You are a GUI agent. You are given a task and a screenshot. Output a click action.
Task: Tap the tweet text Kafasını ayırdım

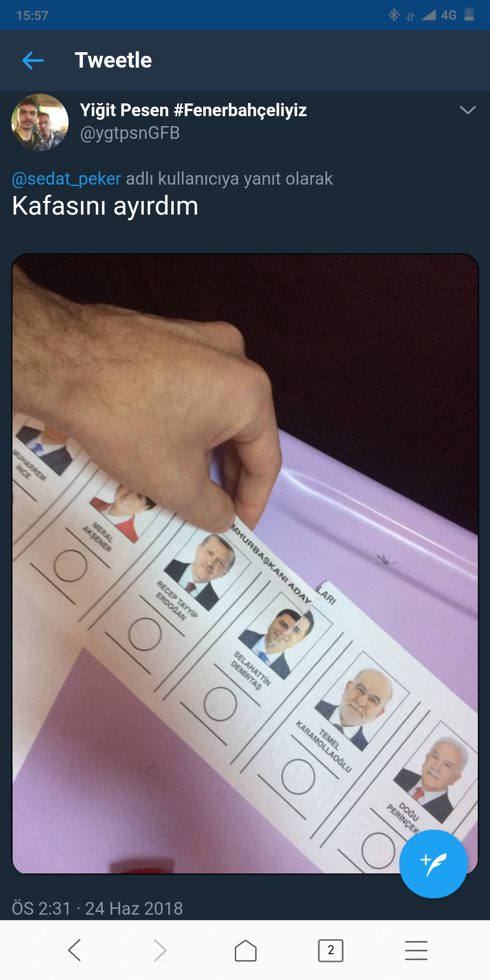[105, 206]
